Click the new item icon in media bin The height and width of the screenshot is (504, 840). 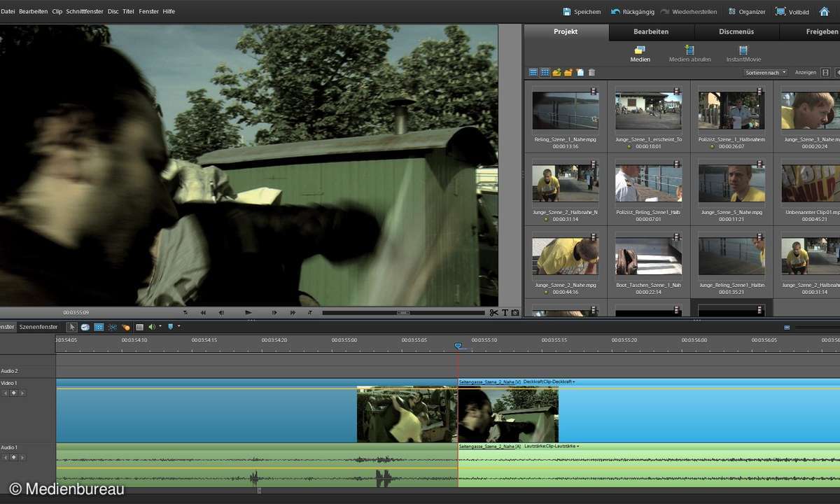[x=580, y=72]
